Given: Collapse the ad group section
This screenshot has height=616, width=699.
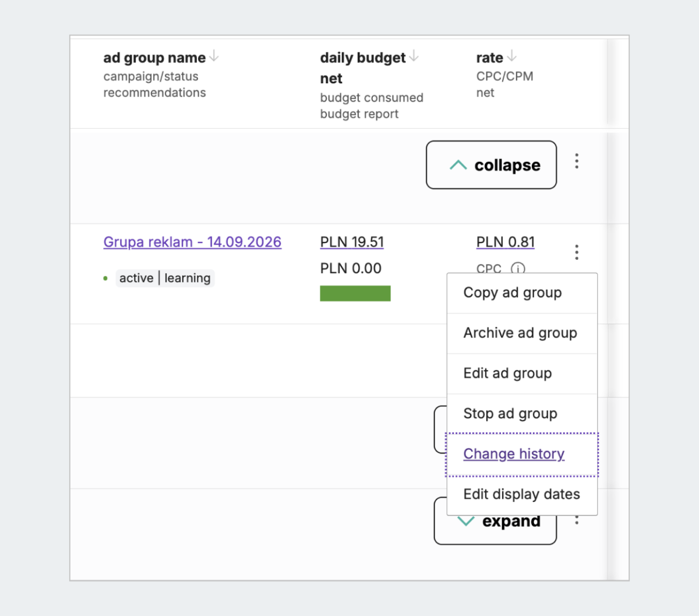Looking at the screenshot, I should (x=491, y=165).
